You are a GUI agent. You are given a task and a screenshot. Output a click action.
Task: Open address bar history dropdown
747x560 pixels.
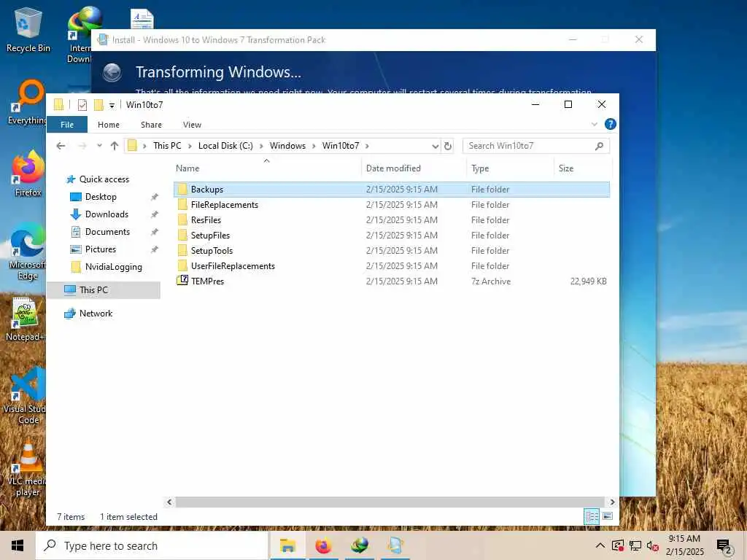pos(435,146)
